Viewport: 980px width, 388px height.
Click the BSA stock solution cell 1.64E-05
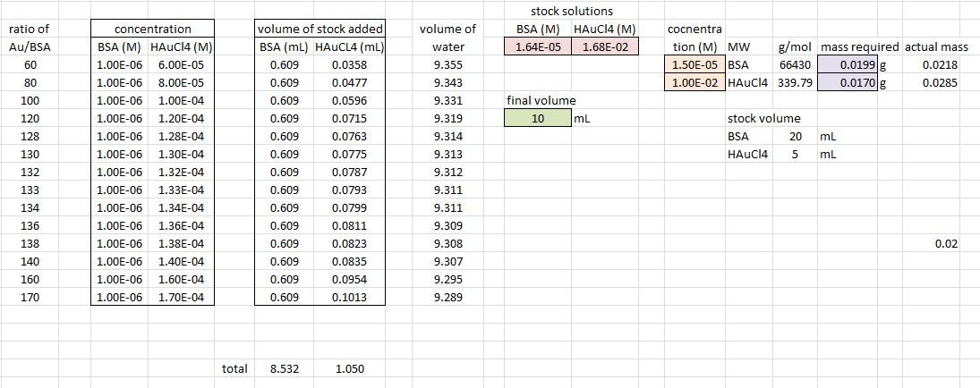pos(537,47)
